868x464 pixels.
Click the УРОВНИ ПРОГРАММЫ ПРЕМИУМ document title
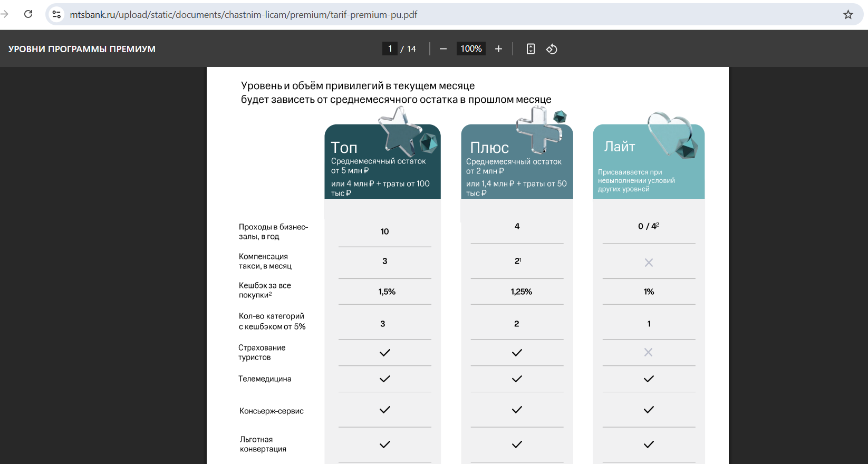(82, 49)
